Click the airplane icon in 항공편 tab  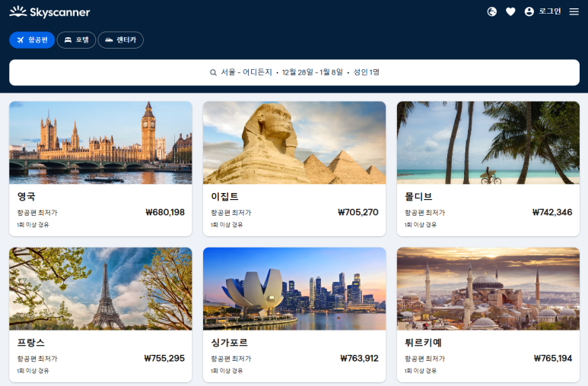21,40
